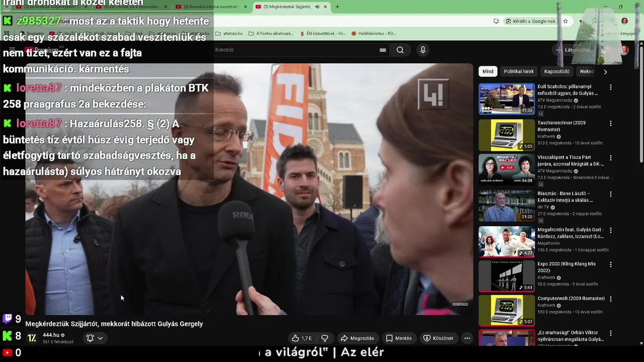Viewport: 644px width, 362px height.
Task: Click the Köszönet thanks button
Action: [x=438, y=338]
